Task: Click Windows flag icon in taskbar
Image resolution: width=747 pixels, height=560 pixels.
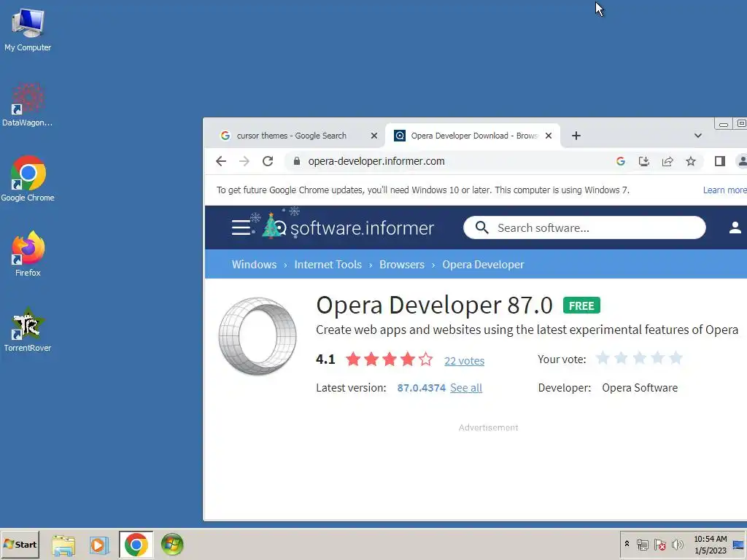Action: point(172,545)
